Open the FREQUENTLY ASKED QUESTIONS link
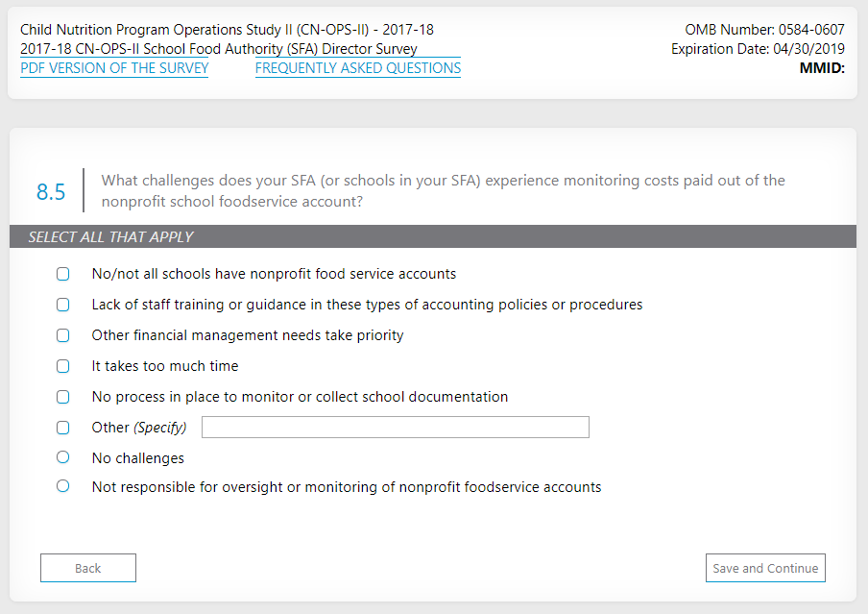 pos(357,68)
